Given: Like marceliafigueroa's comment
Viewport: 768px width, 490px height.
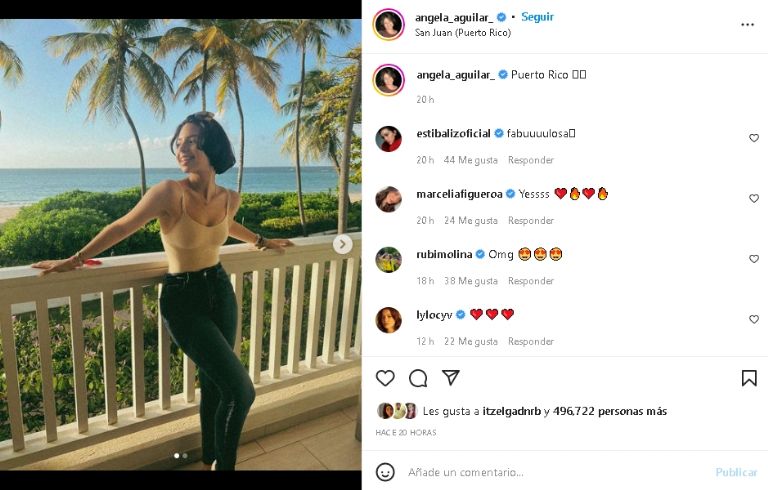Looking at the screenshot, I should [x=754, y=199].
